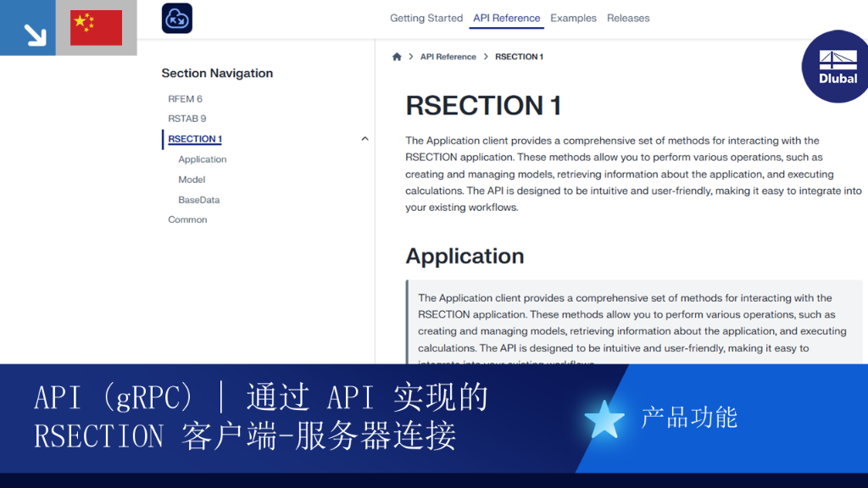Screen dimensions: 868x488
Task: Click the RSECTION 1 page heading
Action: (x=483, y=105)
